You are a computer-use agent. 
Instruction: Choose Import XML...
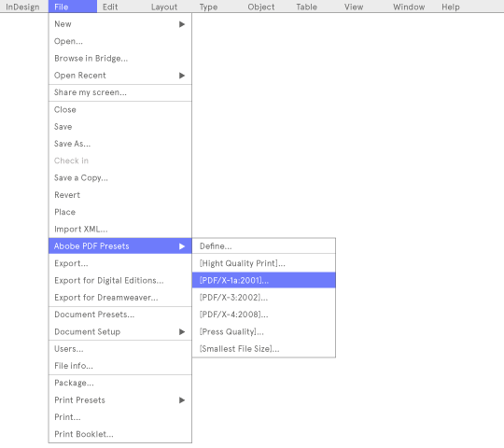120,230
